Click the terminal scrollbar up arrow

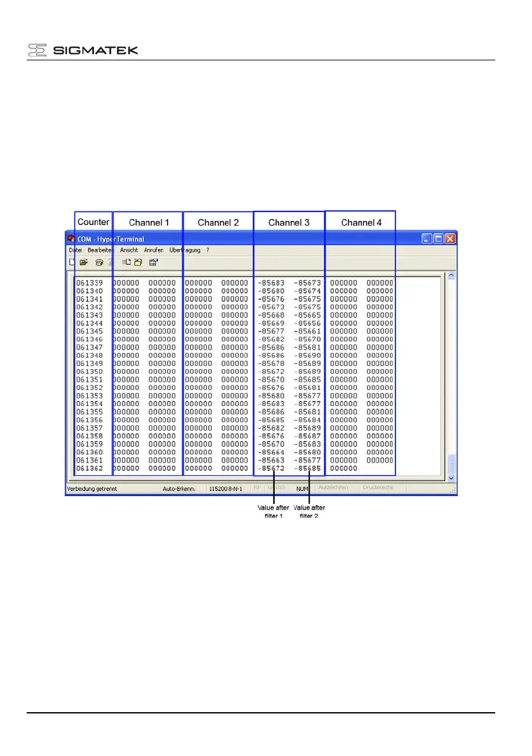(451, 276)
